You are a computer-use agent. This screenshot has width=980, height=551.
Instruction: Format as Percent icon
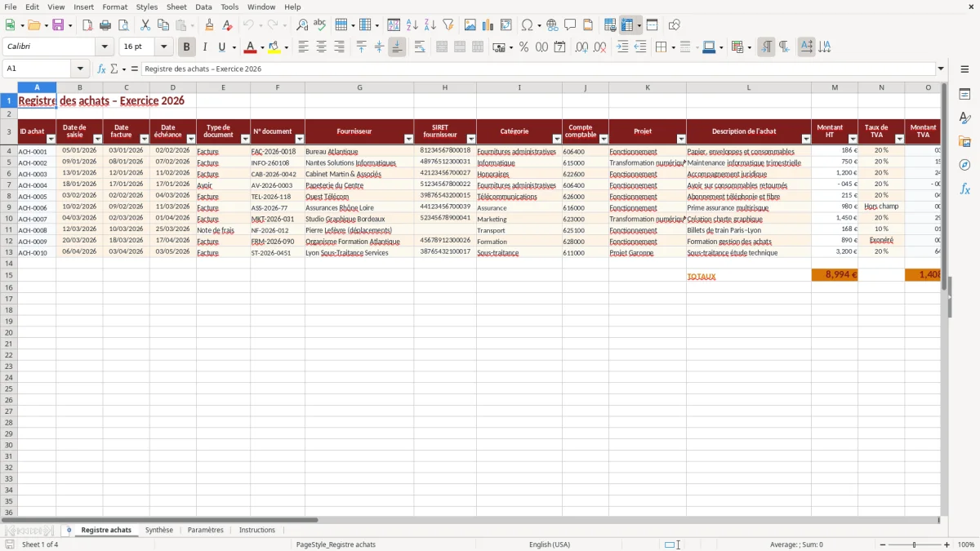(523, 47)
